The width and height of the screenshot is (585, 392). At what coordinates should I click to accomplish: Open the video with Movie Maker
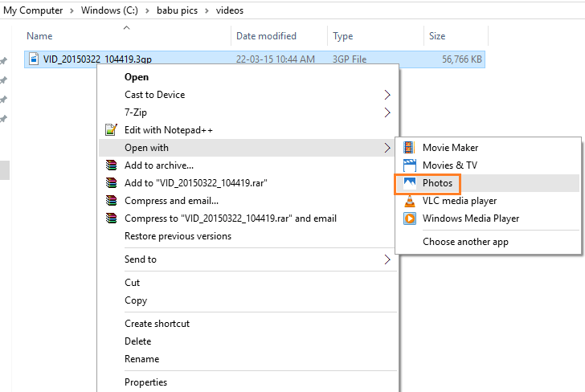(489, 147)
